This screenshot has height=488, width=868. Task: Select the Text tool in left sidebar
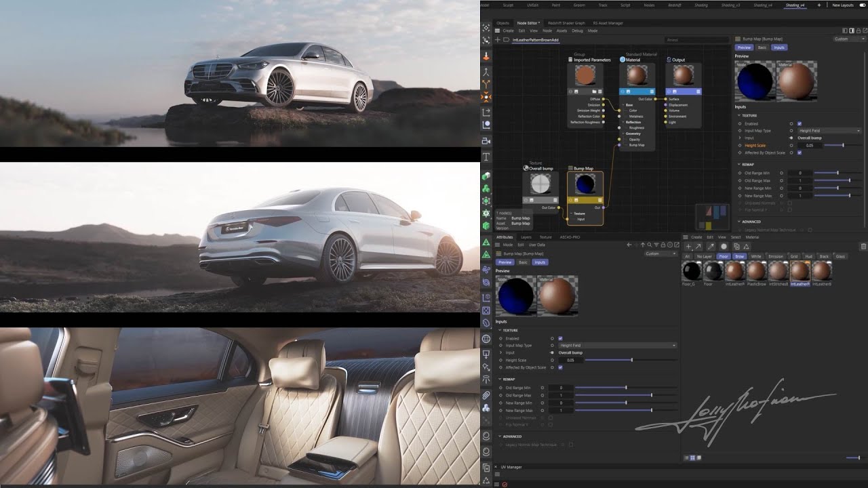486,157
